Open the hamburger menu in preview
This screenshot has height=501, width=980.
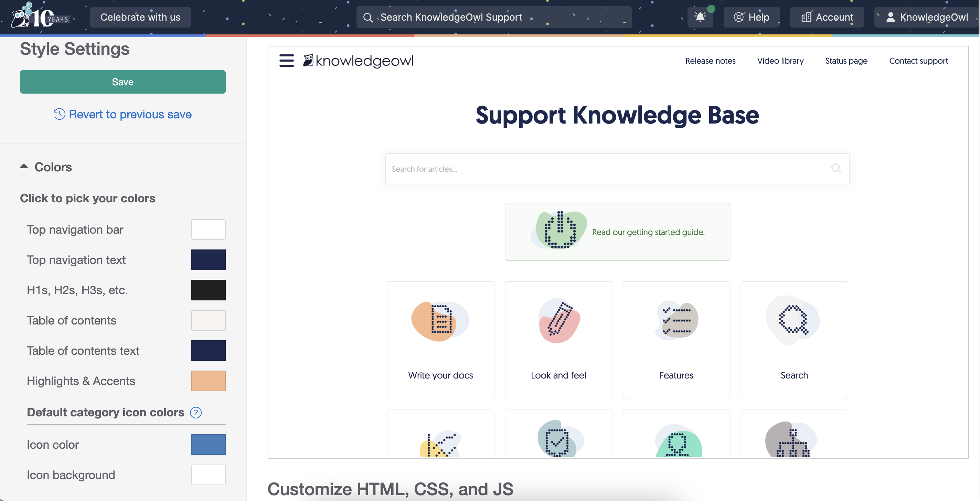[287, 61]
